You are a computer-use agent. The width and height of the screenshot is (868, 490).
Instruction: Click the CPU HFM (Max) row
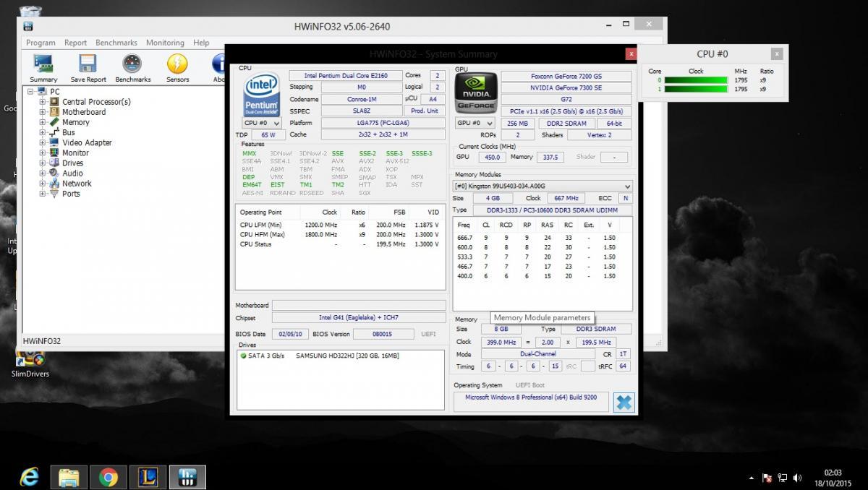click(339, 234)
